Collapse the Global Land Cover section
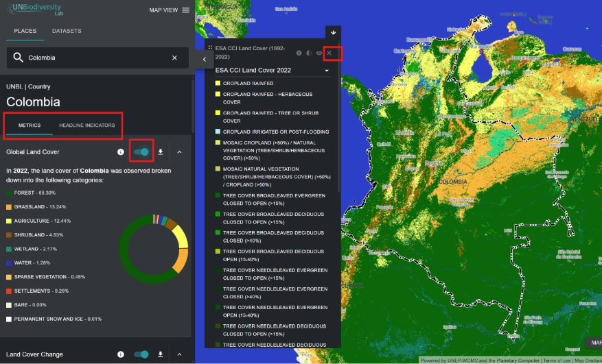 (180, 152)
